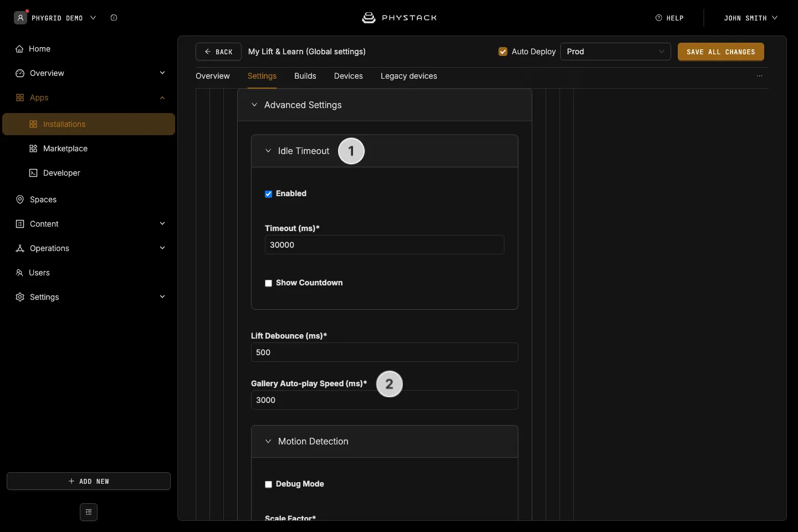Click the Users people icon in the sidebar

tap(19, 273)
